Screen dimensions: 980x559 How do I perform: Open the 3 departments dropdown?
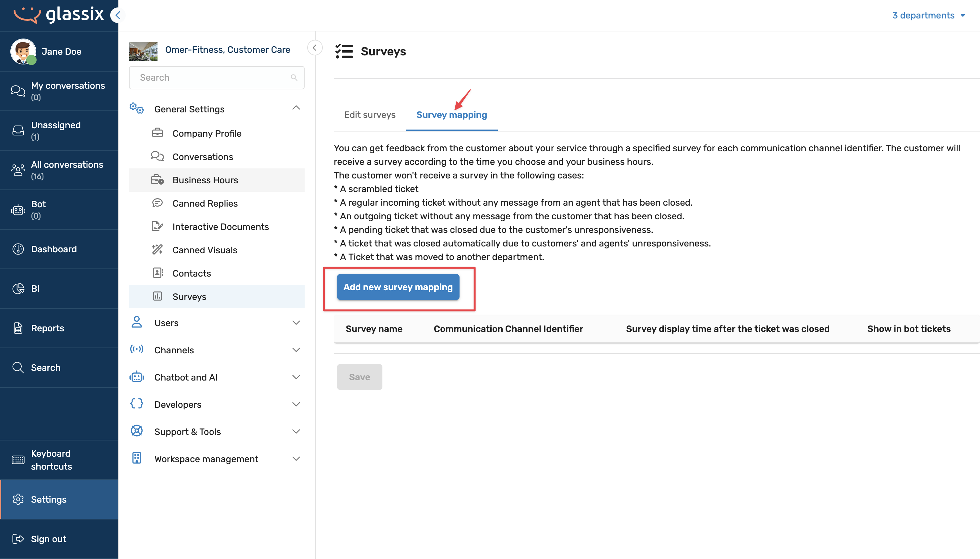coord(928,15)
